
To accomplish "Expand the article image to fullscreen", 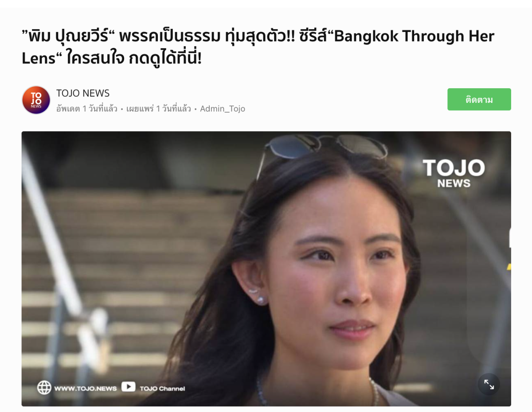I will click(x=489, y=385).
